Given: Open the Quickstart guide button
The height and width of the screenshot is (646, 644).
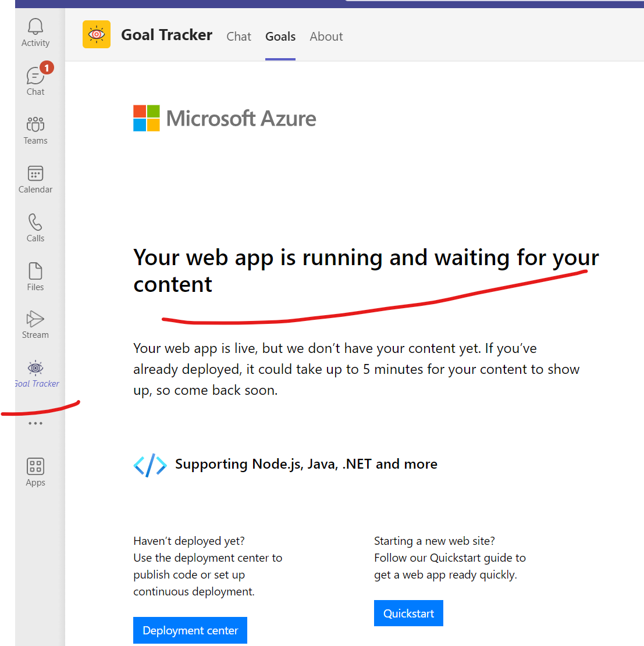Looking at the screenshot, I should point(408,613).
